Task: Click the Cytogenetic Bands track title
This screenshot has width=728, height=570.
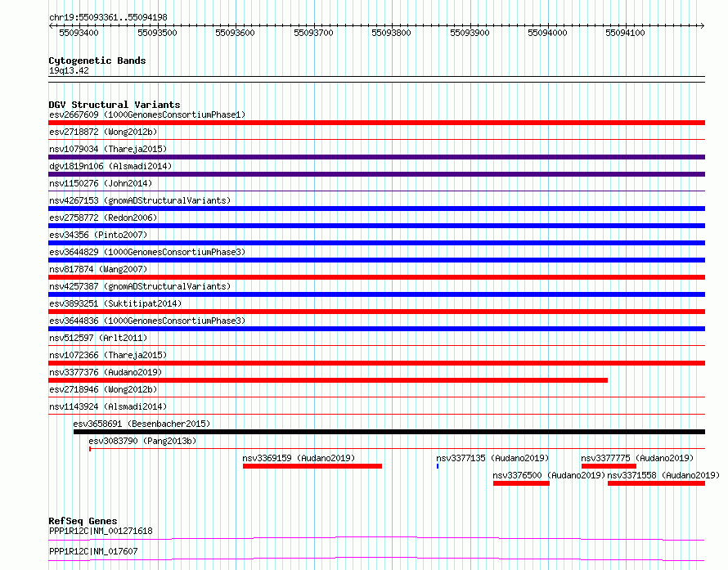Action: pyautogui.click(x=97, y=61)
